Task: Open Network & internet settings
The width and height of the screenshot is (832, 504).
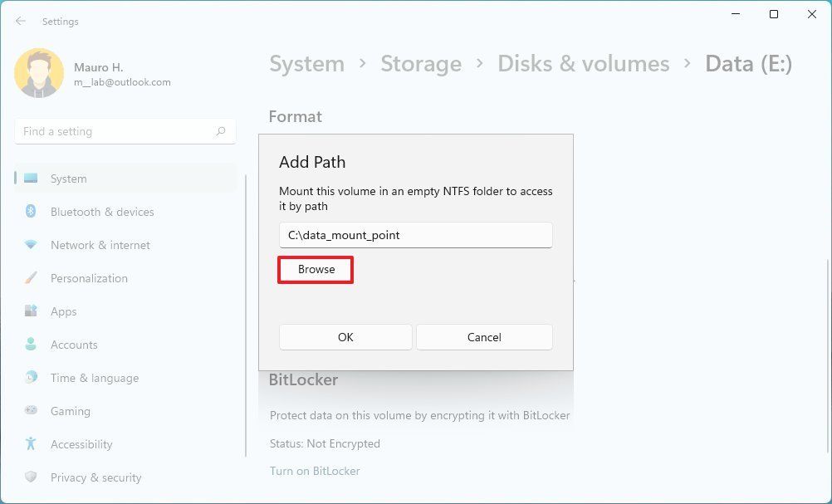Action: click(x=100, y=245)
